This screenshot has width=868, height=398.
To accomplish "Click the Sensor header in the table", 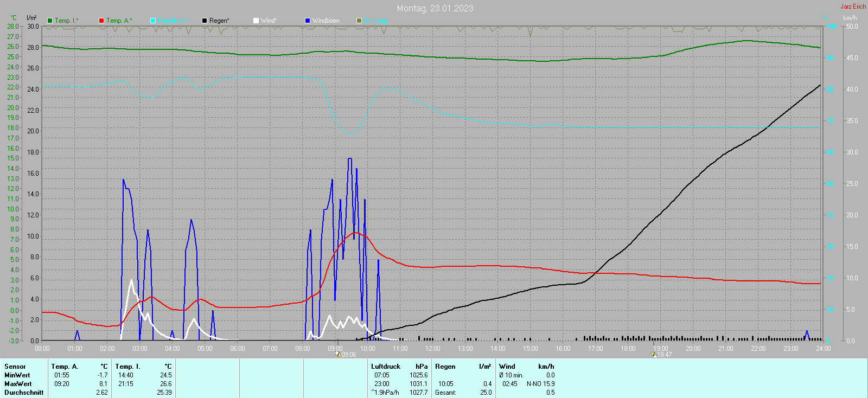I will (15, 367).
